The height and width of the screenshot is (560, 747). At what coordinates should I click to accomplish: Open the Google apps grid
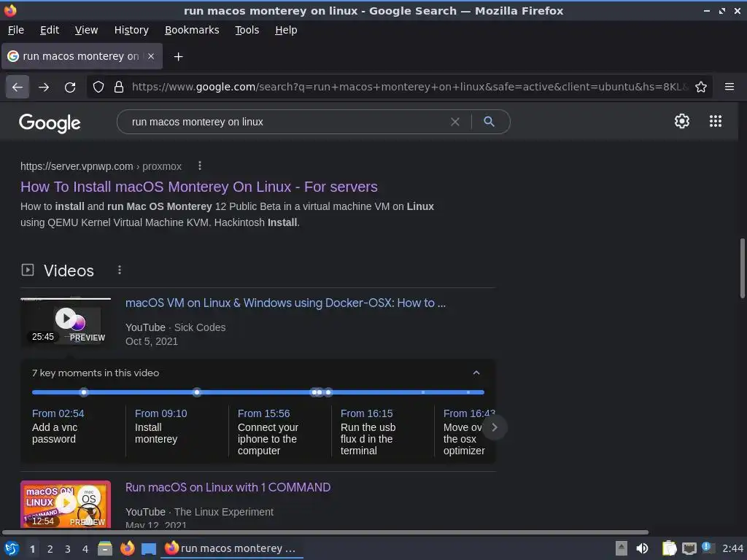click(x=716, y=122)
